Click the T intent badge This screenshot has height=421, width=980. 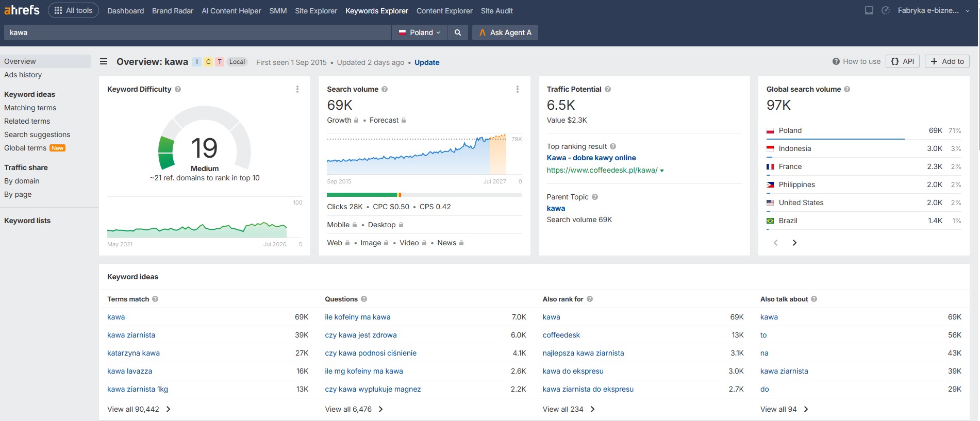tap(220, 62)
